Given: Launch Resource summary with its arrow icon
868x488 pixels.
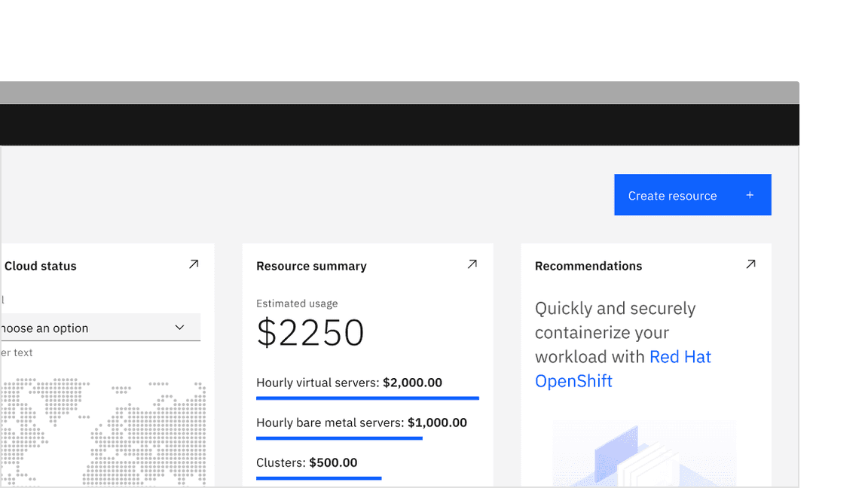Looking at the screenshot, I should pyautogui.click(x=472, y=264).
